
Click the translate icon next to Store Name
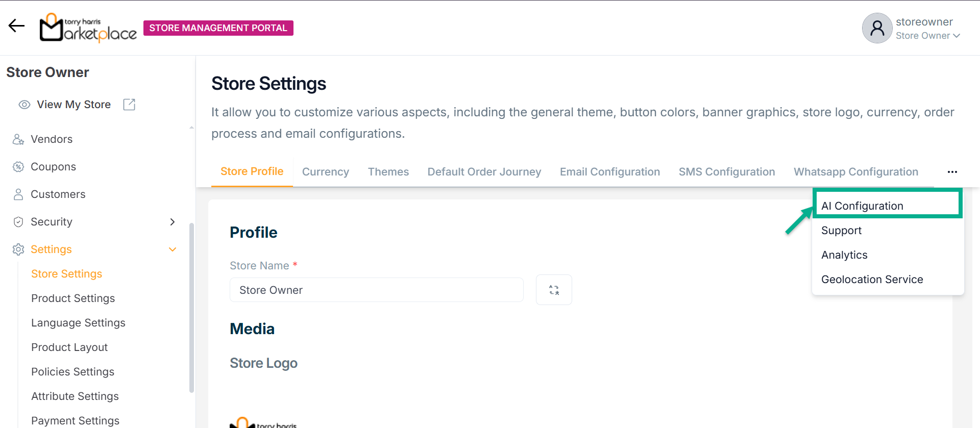tap(554, 290)
